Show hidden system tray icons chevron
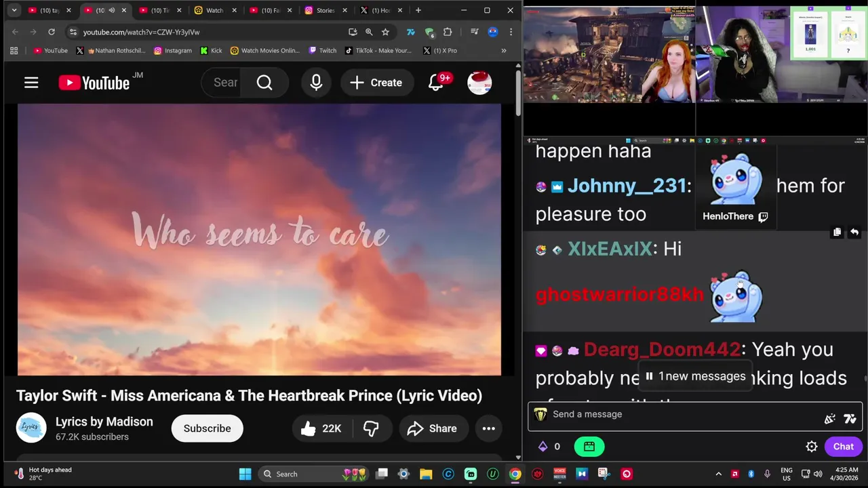This screenshot has width=868, height=488. (x=718, y=474)
